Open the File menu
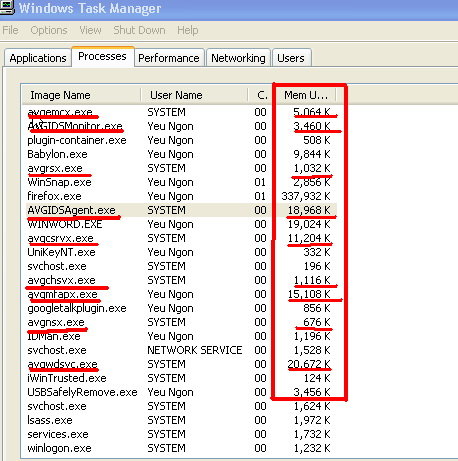The width and height of the screenshot is (458, 461). pos(10,30)
